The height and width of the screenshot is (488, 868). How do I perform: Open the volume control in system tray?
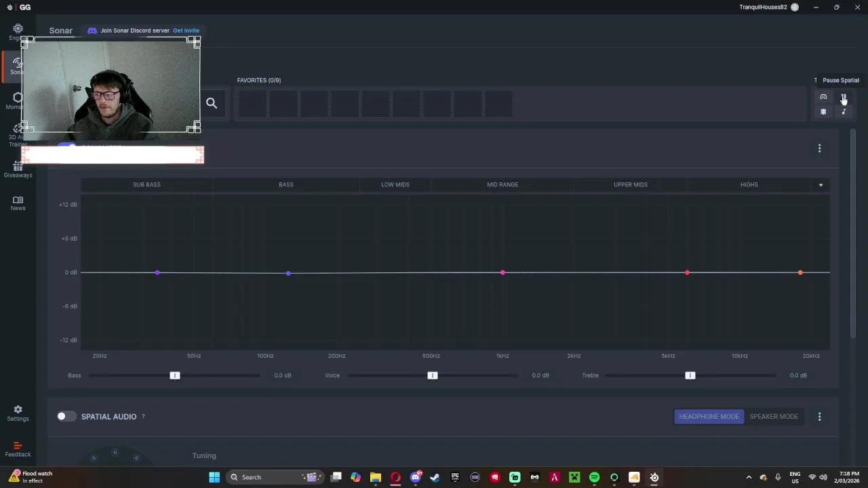coord(823,477)
